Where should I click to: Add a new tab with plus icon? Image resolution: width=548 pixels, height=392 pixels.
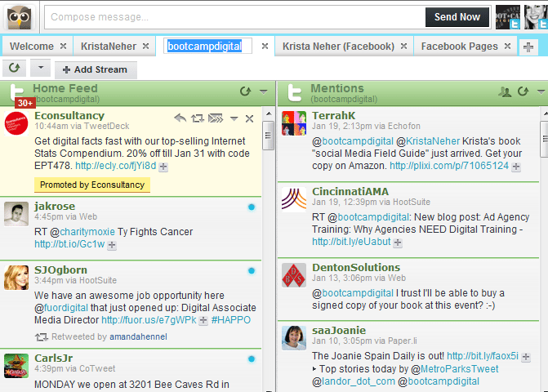point(529,47)
